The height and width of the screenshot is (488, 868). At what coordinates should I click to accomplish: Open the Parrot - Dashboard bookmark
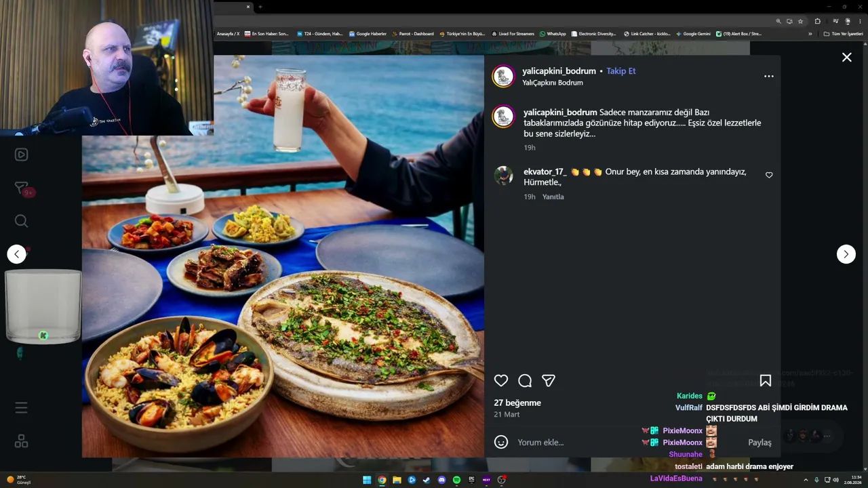[412, 34]
